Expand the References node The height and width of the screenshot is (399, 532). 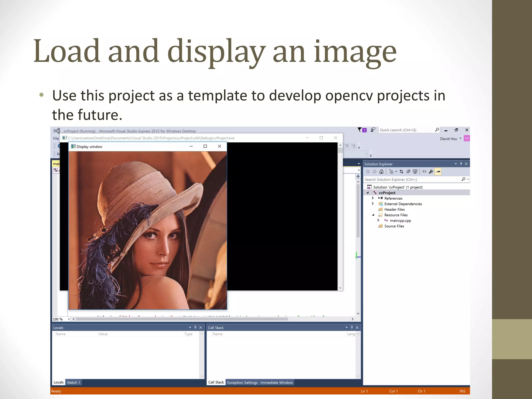tap(373, 198)
